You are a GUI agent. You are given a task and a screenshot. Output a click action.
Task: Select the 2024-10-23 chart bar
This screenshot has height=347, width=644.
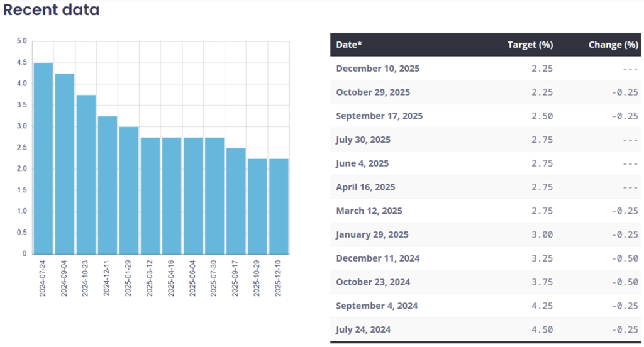point(86,174)
